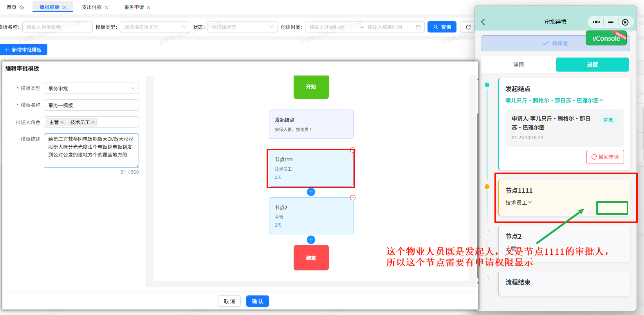Remove the 技术员工 tag from 抄送人角色
The height and width of the screenshot is (315, 644).
click(93, 122)
